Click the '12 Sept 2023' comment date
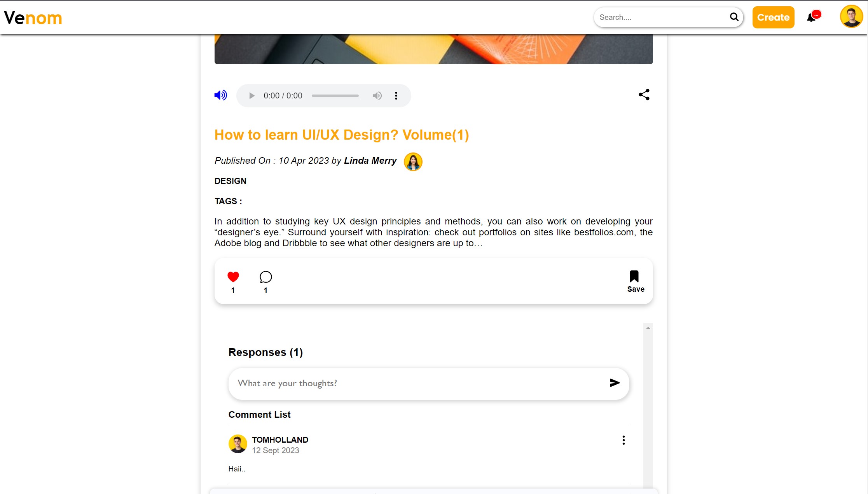Image resolution: width=868 pixels, height=494 pixels. click(x=276, y=450)
